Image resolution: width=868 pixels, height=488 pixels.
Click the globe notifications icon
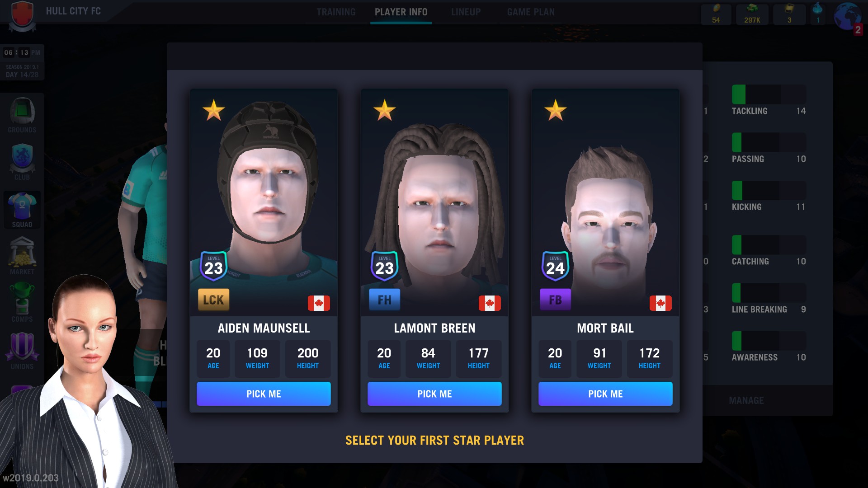coord(848,17)
